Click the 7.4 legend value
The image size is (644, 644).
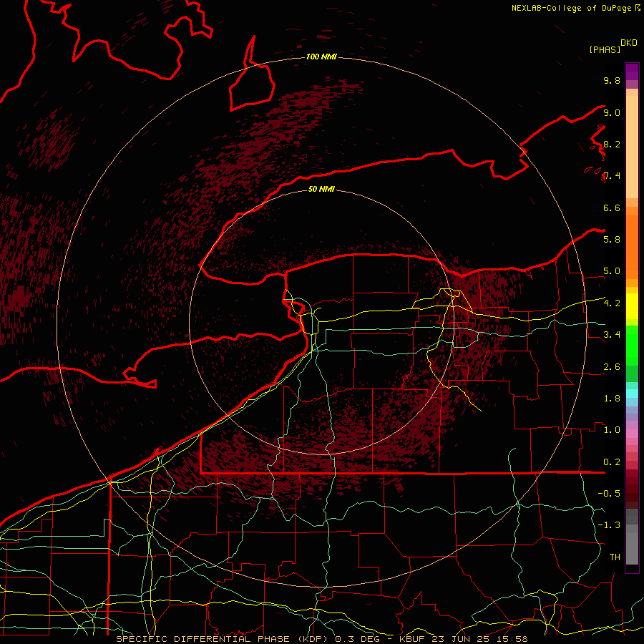click(612, 176)
